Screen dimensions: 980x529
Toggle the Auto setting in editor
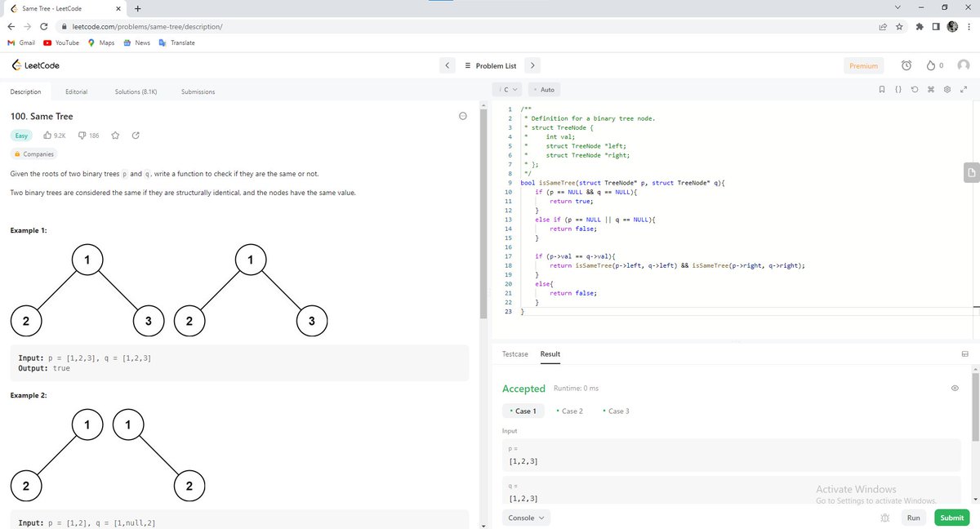tap(544, 89)
